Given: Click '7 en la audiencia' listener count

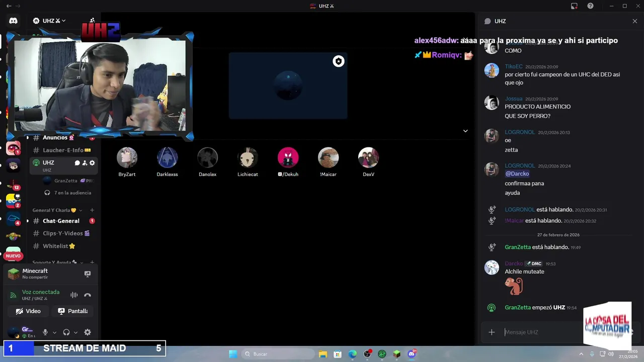Looking at the screenshot, I should click(68, 193).
